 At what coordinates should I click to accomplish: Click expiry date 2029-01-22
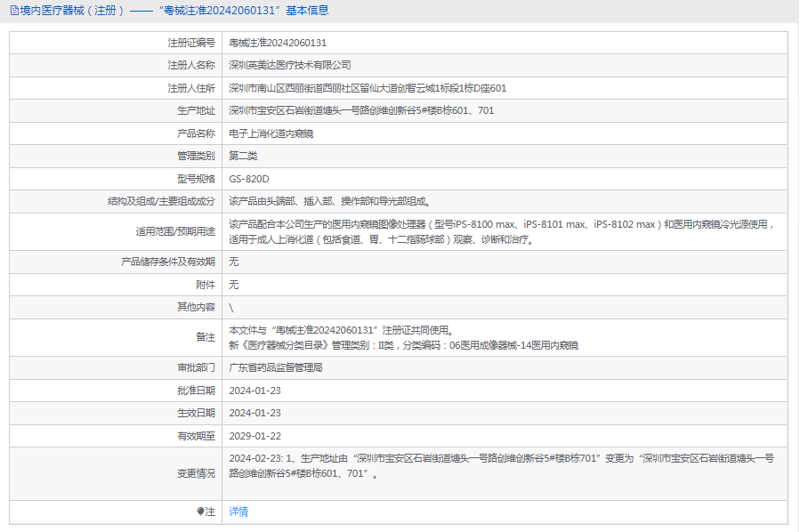[x=255, y=436]
